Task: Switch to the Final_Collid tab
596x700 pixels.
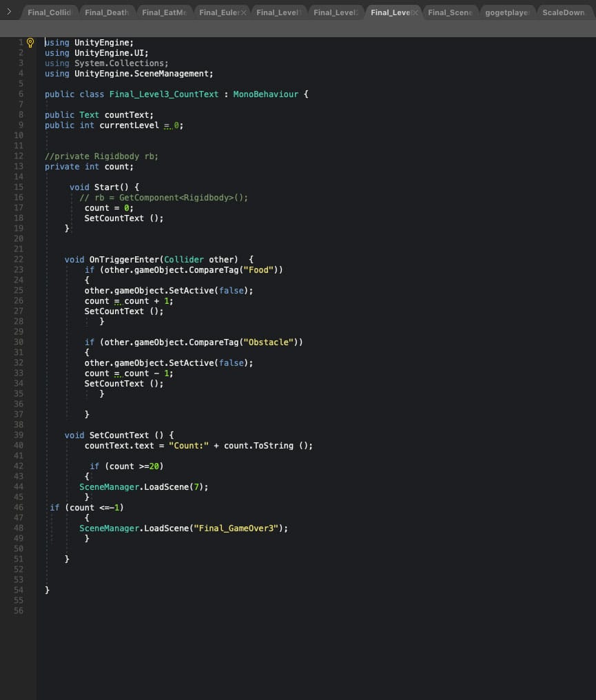Action: tap(48, 12)
